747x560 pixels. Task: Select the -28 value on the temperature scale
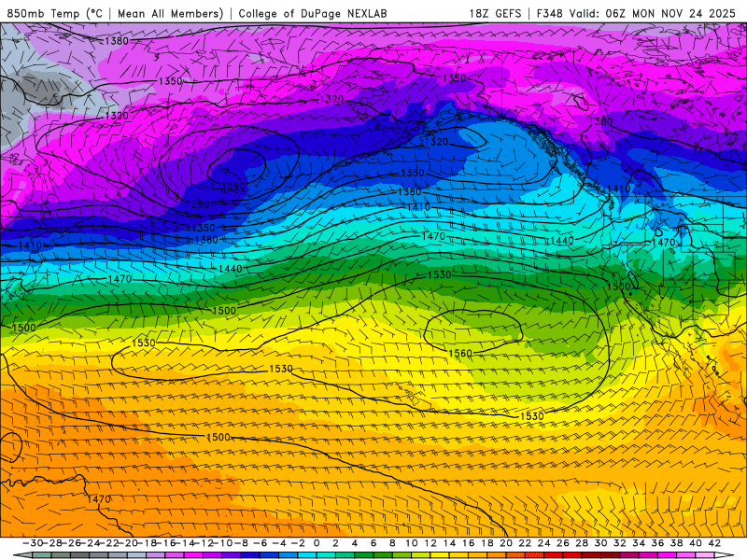pyautogui.click(x=52, y=543)
